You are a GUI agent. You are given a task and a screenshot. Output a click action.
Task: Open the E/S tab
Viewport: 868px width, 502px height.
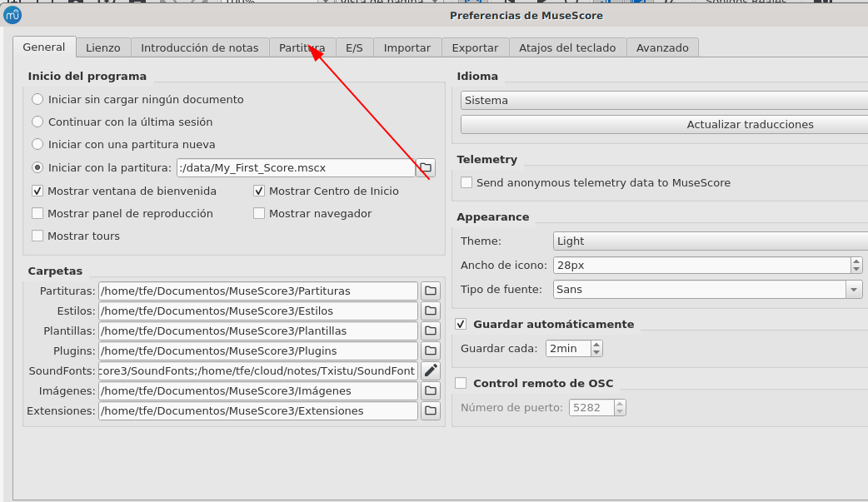354,47
